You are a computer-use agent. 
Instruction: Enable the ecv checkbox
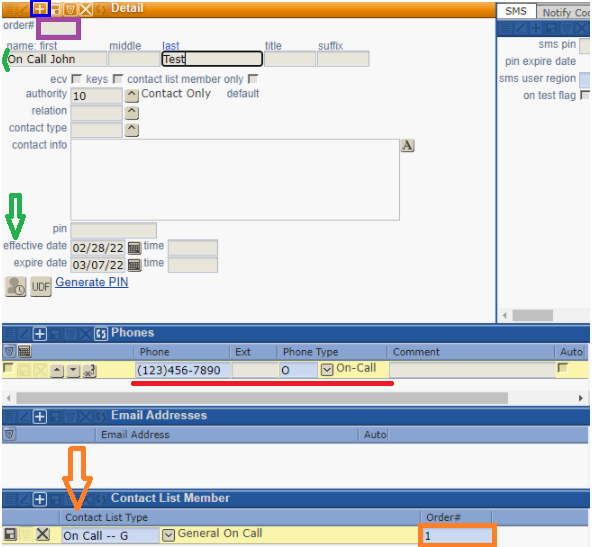tap(77, 79)
